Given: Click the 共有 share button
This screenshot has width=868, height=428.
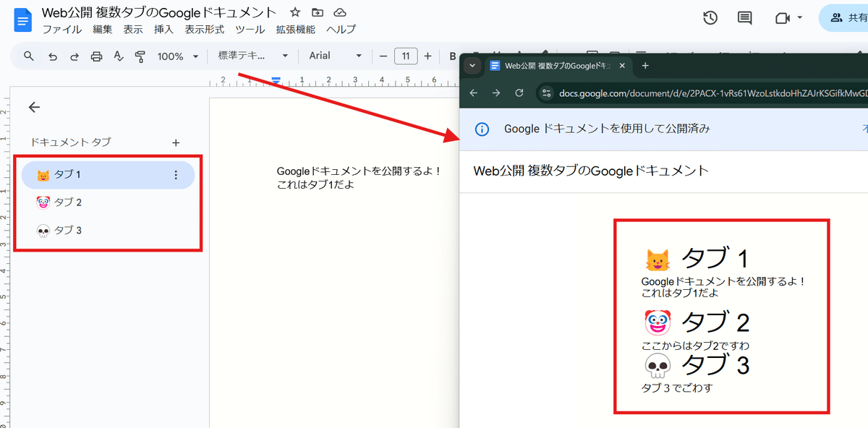Looking at the screenshot, I should click(845, 18).
